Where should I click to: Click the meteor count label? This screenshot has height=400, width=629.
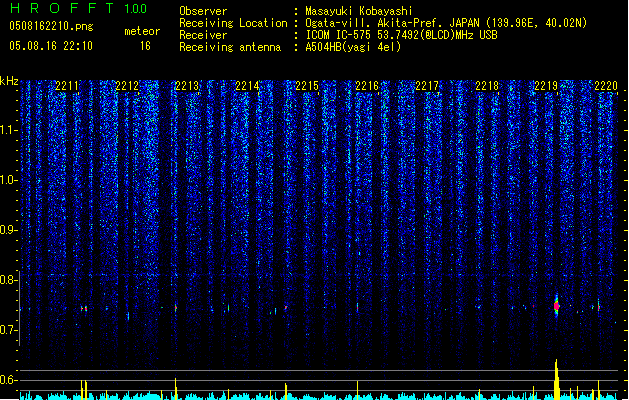click(142, 31)
